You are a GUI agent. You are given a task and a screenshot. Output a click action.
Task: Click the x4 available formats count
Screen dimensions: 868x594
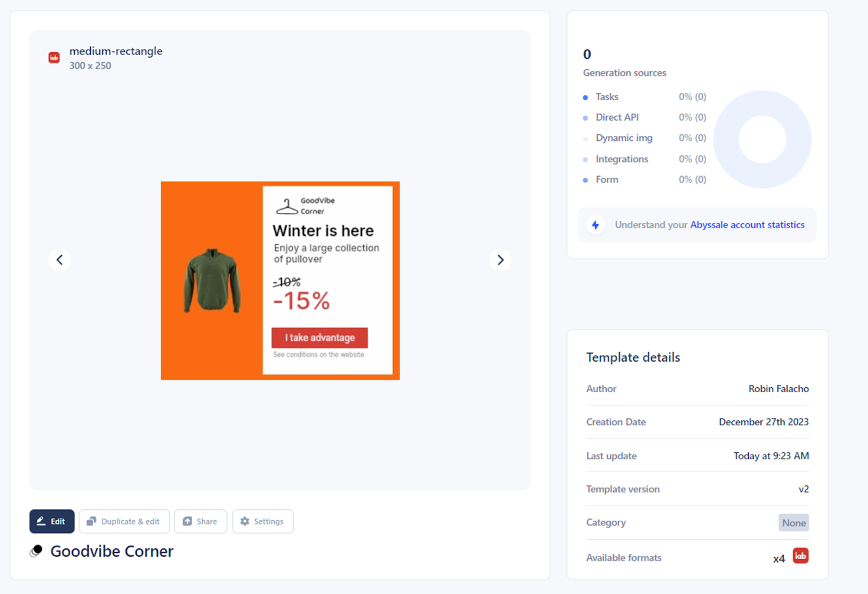pos(779,558)
